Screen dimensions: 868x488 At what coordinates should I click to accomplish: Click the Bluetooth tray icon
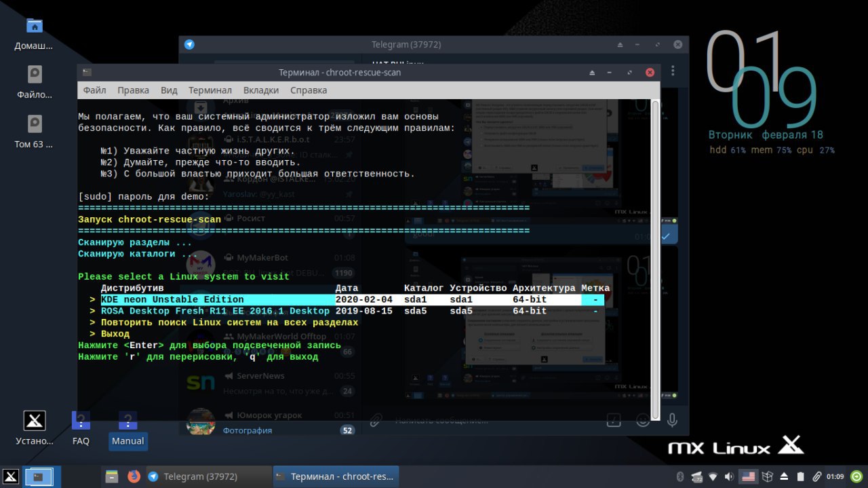click(679, 476)
